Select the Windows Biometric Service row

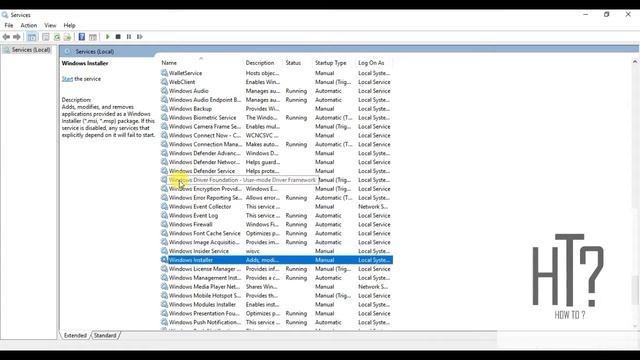pyautogui.click(x=276, y=118)
